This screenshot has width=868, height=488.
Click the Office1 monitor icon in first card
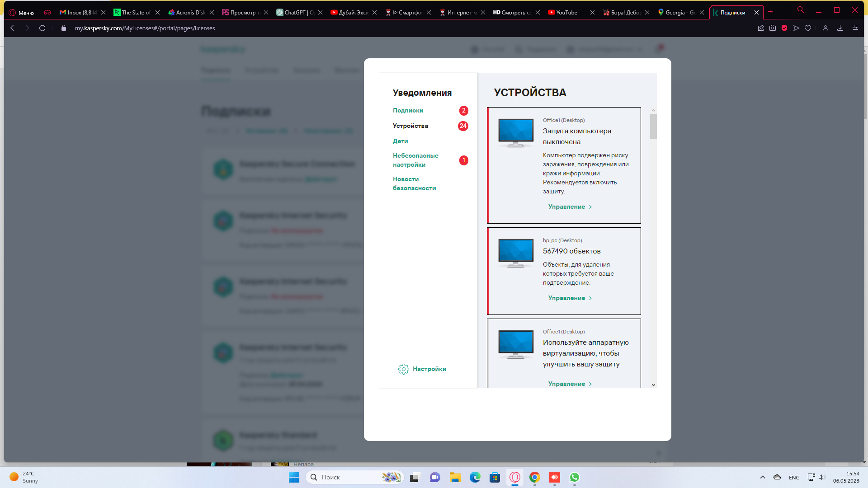point(516,133)
